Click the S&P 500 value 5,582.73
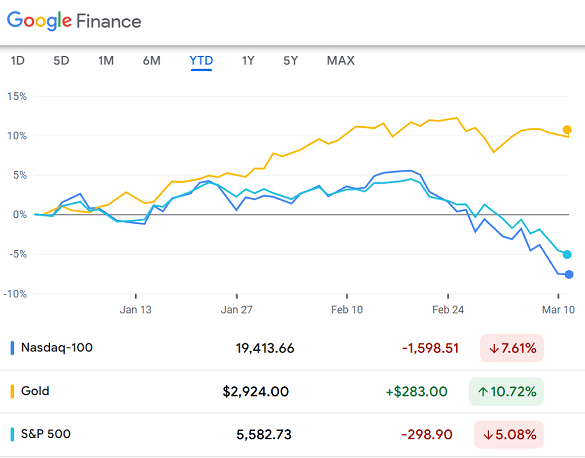This screenshot has height=458, width=585. (x=264, y=435)
